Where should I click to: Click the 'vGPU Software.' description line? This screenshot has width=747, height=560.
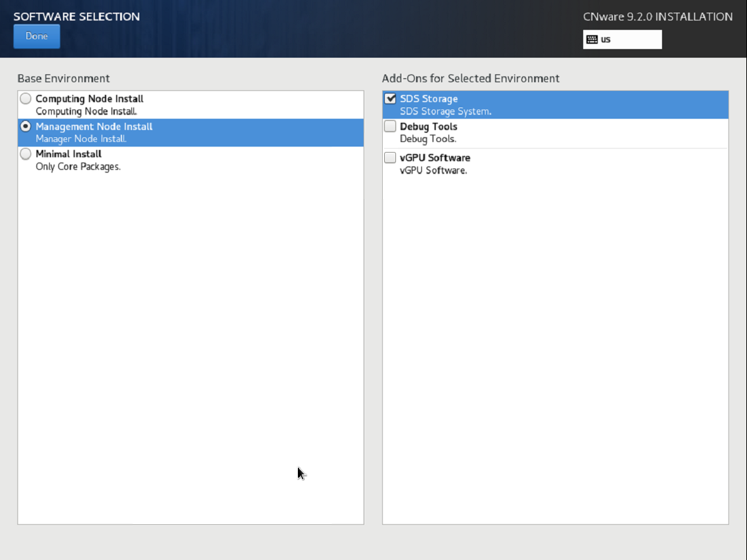tap(433, 171)
